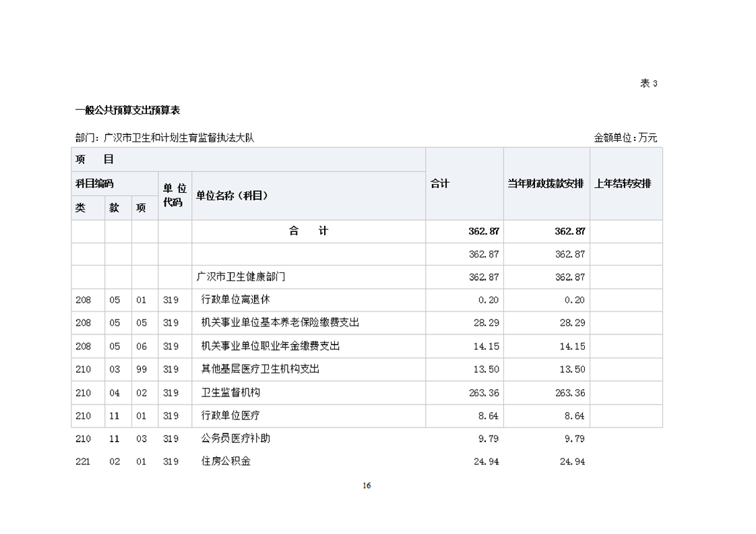This screenshot has height=534, width=756.
Task: Click 13.50 under 当年财政拨款安排
Action: (572, 369)
